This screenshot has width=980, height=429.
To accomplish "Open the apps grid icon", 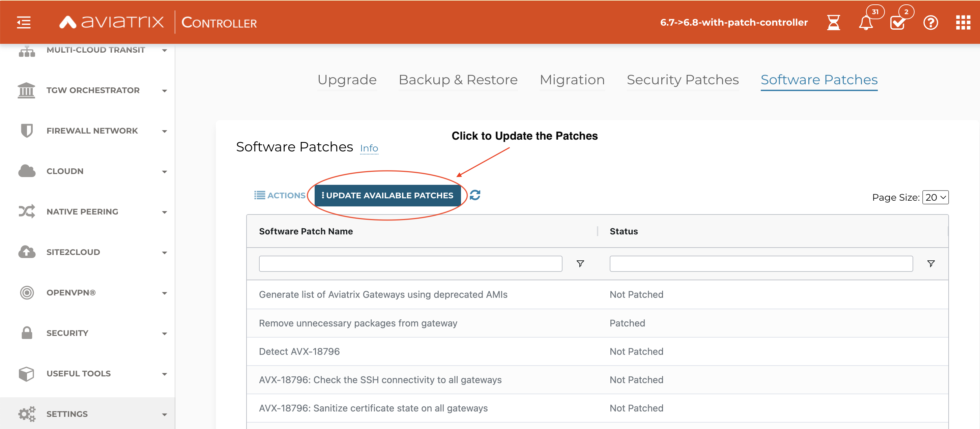I will [x=963, y=23].
